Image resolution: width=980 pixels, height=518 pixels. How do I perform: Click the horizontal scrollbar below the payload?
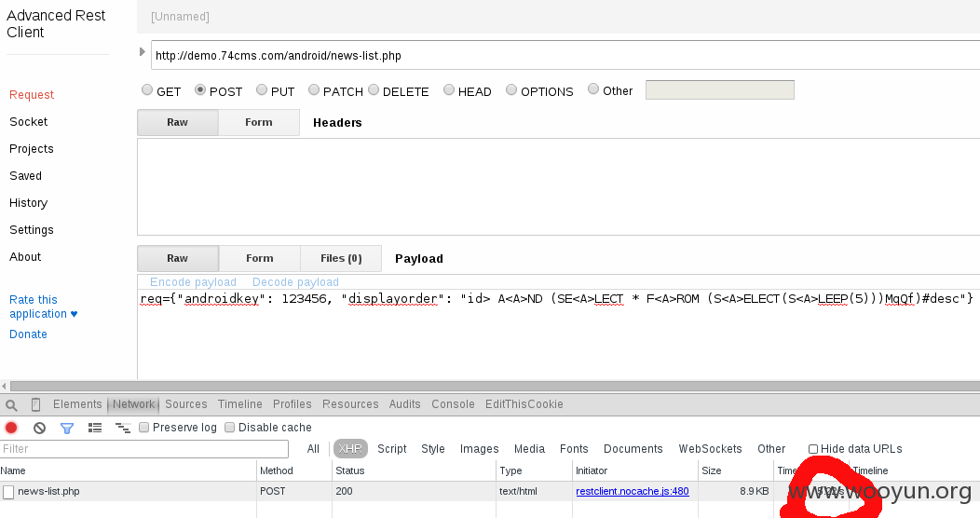494,386
